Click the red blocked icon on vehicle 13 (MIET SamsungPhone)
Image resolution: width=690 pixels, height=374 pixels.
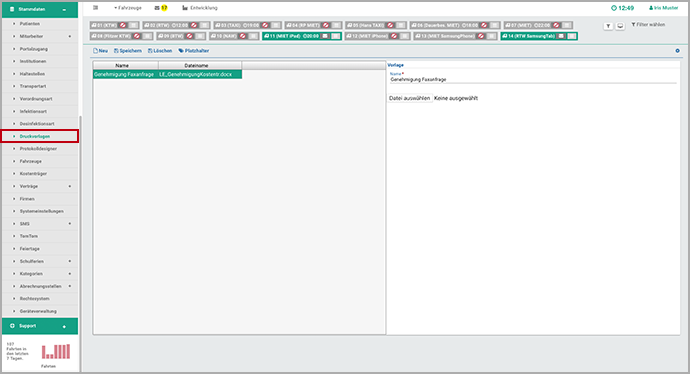point(481,36)
